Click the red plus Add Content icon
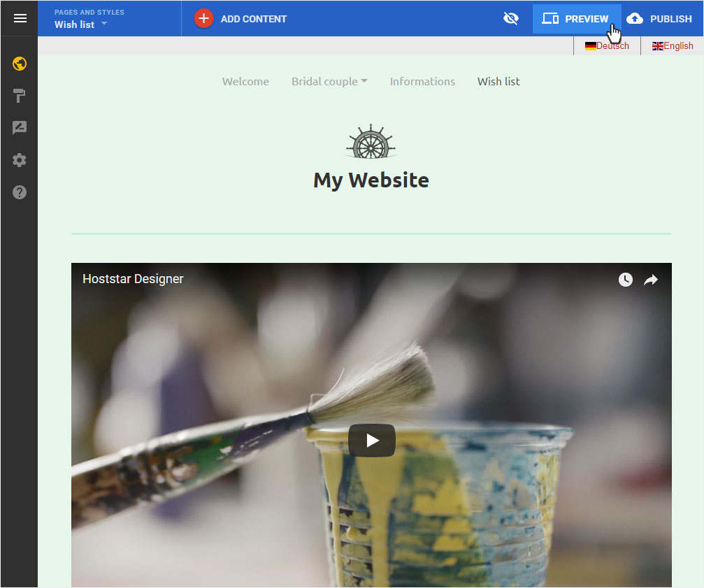Image resolution: width=704 pixels, height=588 pixels. (x=204, y=18)
